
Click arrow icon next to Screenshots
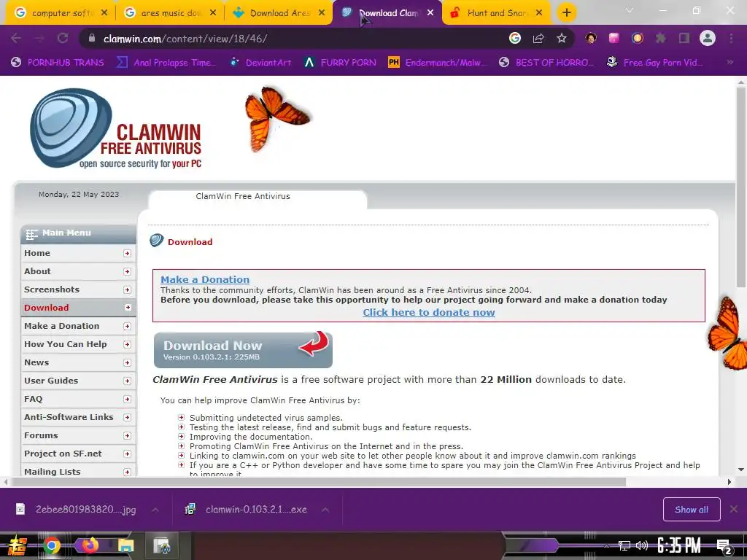pyautogui.click(x=127, y=289)
